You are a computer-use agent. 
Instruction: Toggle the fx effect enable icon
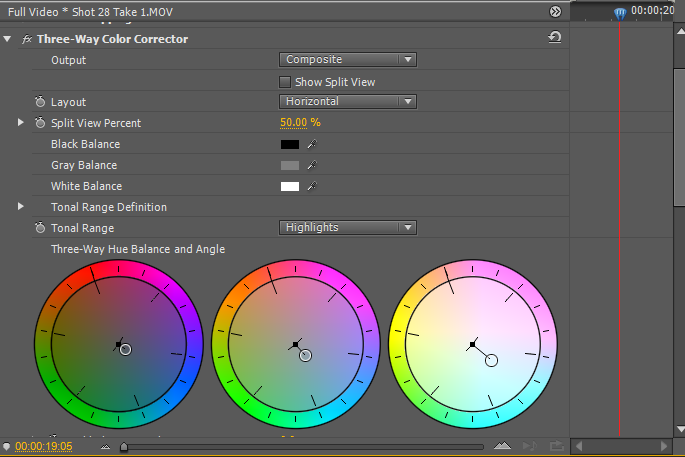click(x=27, y=39)
